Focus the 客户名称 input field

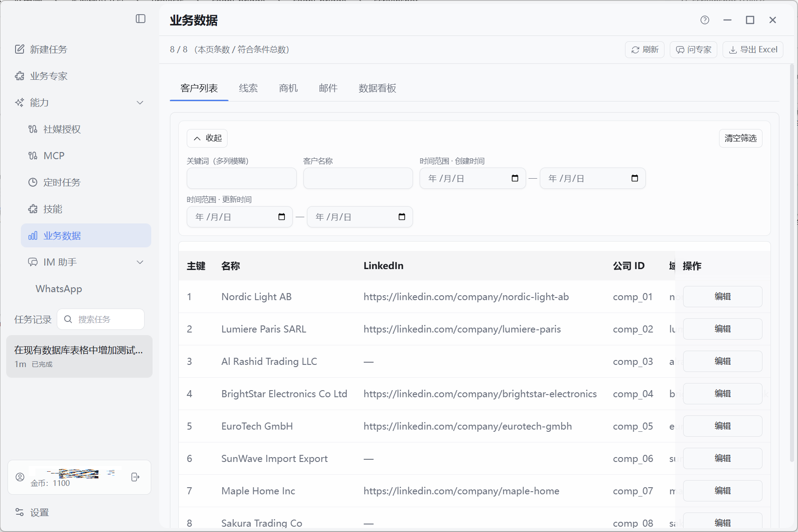(358, 178)
